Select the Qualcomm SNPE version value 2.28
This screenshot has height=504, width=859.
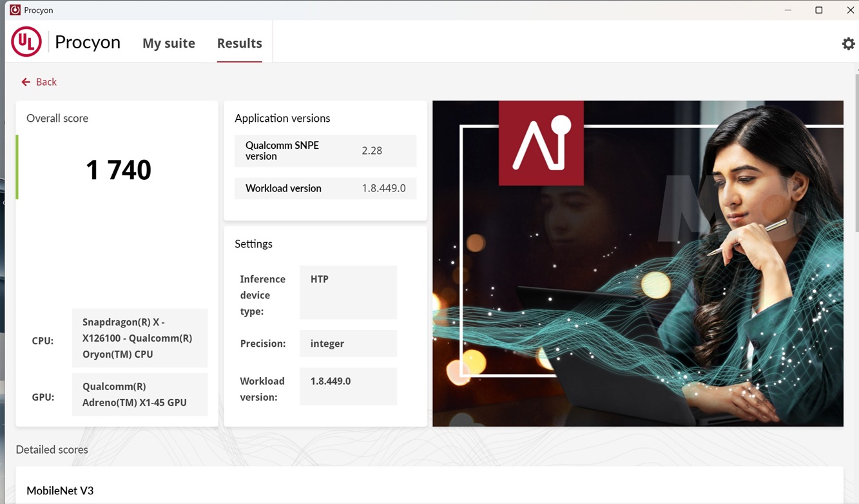(372, 151)
